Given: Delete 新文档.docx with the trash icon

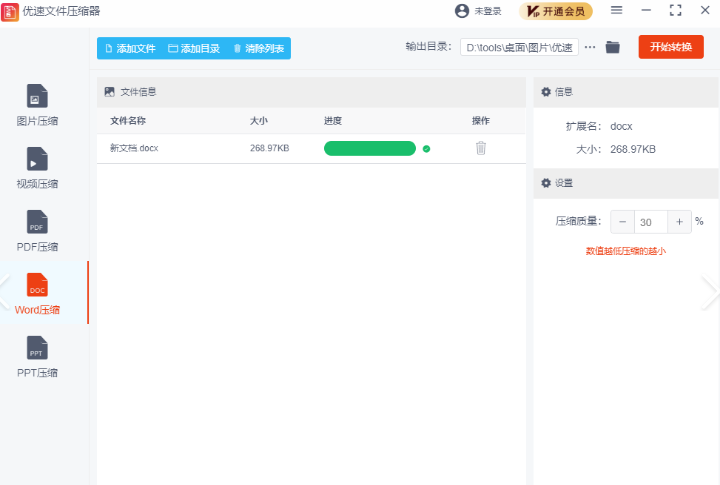Looking at the screenshot, I should [x=481, y=148].
